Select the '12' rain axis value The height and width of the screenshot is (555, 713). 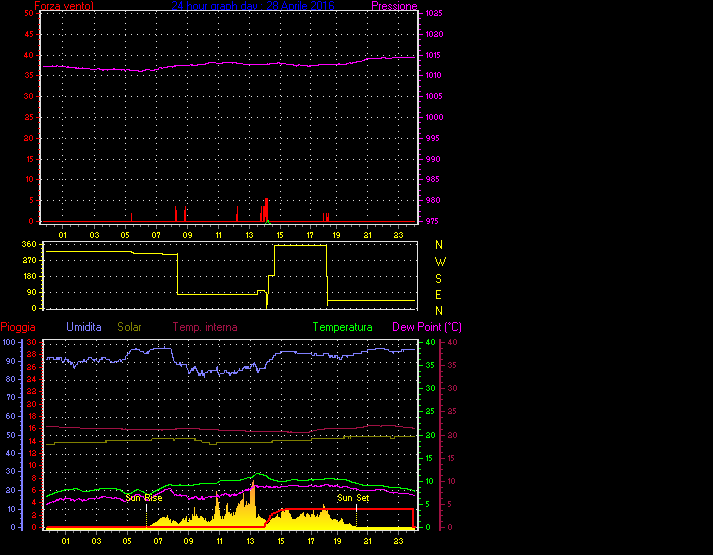(32, 453)
